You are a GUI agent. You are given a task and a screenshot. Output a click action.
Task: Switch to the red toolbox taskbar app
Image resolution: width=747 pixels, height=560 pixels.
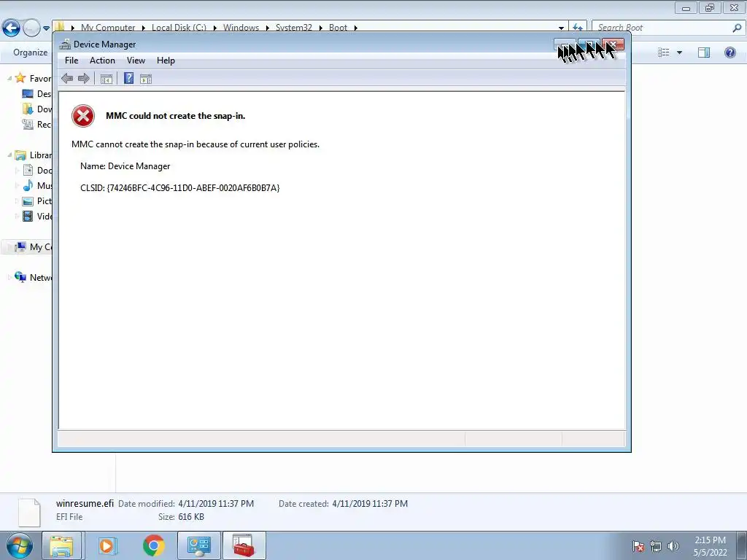tap(244, 545)
